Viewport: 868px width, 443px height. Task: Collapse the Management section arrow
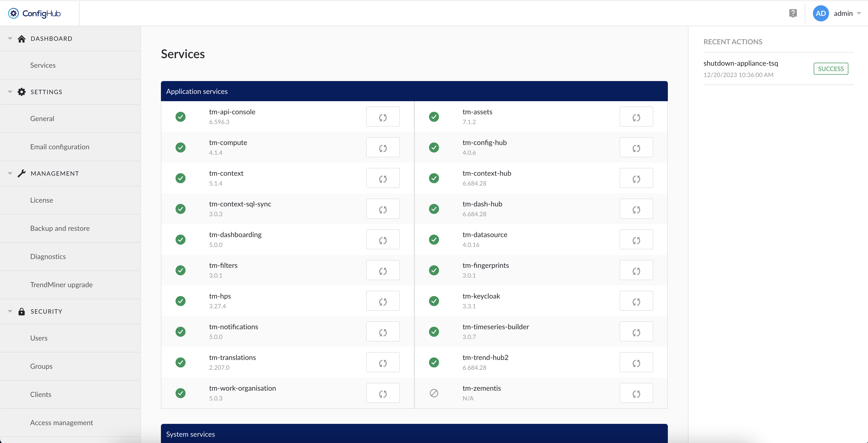(10, 173)
